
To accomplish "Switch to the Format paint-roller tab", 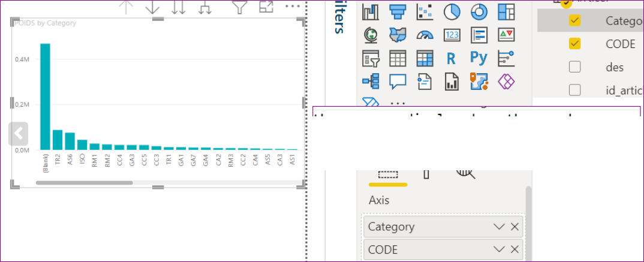I will point(426,176).
